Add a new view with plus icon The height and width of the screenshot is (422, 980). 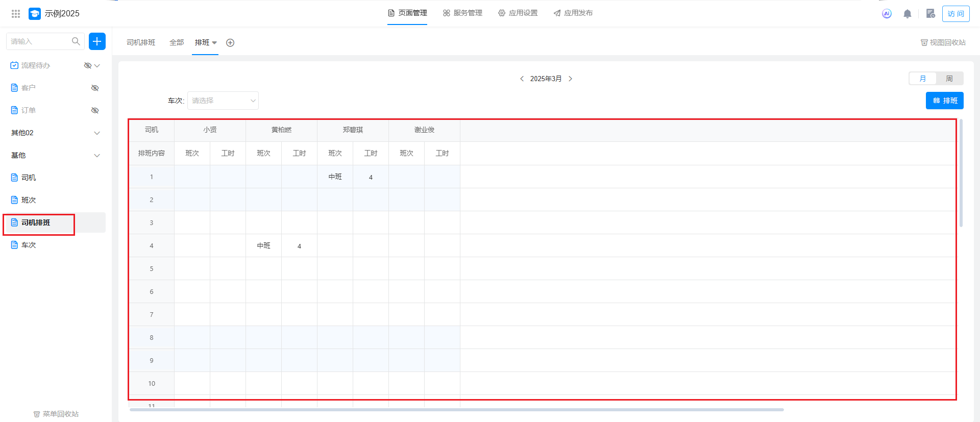pos(230,43)
